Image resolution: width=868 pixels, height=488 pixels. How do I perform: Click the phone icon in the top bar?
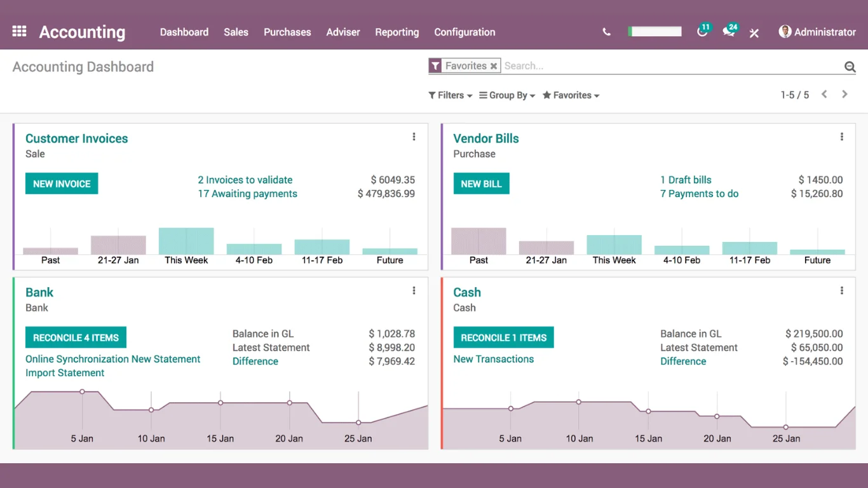coord(606,31)
